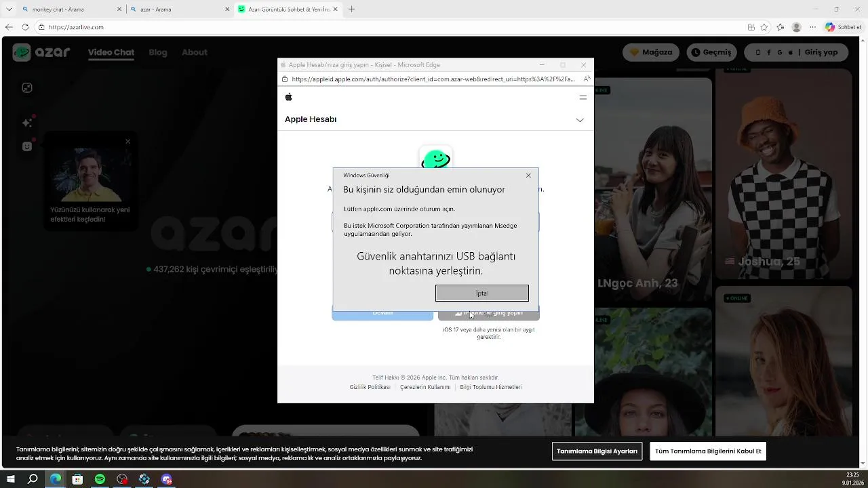The image size is (868, 488).
Task: Open Joshua, 25 profile card
Action: 783,174
